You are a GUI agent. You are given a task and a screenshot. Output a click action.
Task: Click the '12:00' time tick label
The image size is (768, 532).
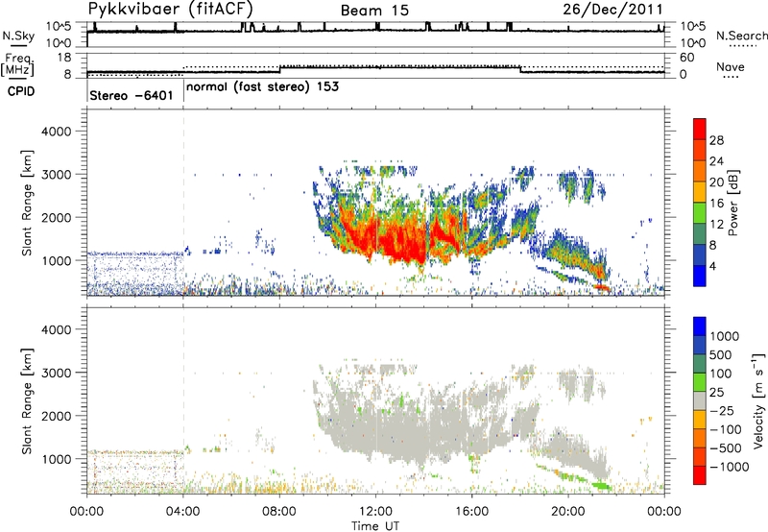(x=375, y=512)
